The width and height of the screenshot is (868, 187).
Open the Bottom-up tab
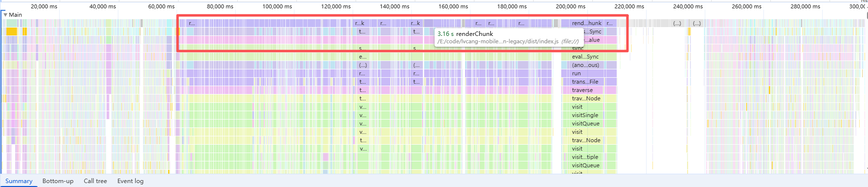pyautogui.click(x=58, y=181)
